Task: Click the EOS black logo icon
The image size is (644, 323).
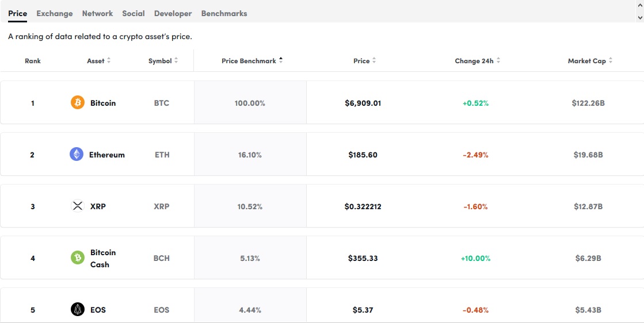Action: click(x=77, y=309)
